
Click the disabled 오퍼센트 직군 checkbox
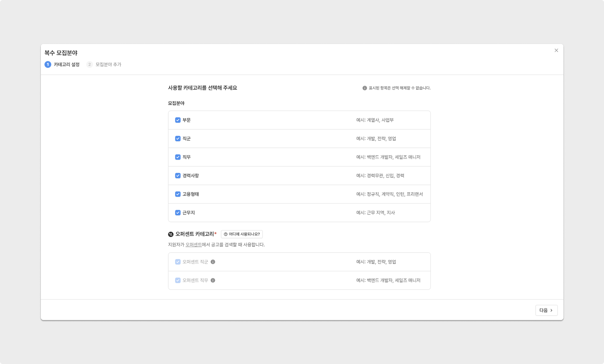coord(178,262)
